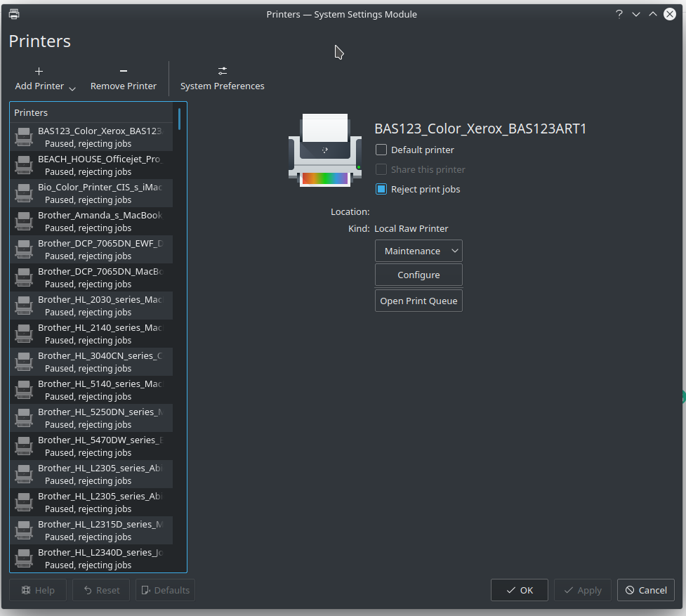686x616 pixels.
Task: Click printer icon beside Brother_HL_L2340D entry
Action: [x=24, y=558]
